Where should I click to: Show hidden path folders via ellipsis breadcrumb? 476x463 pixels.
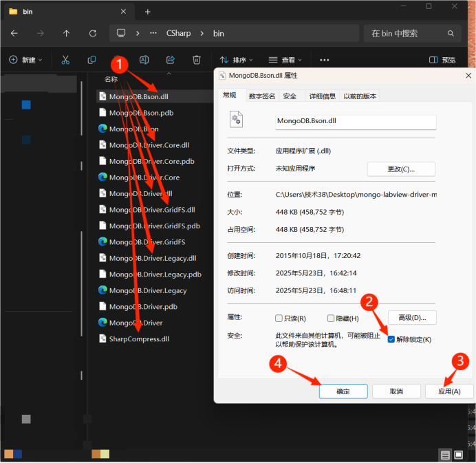(153, 33)
